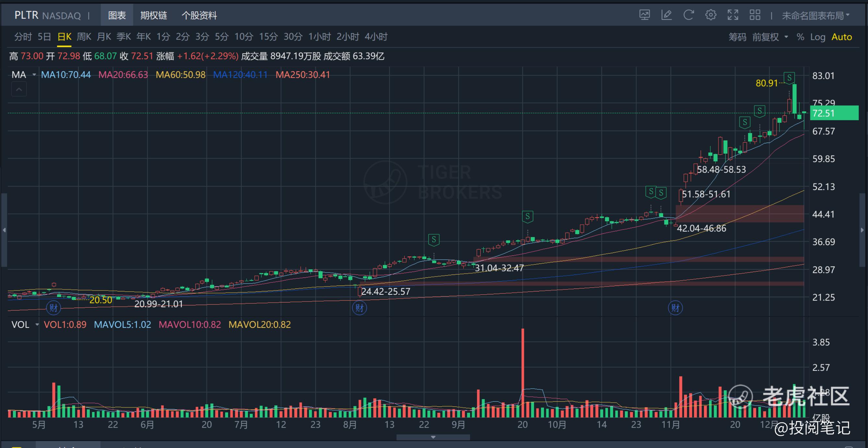Select the 3分 timeframe
The height and width of the screenshot is (448, 868).
tap(202, 37)
